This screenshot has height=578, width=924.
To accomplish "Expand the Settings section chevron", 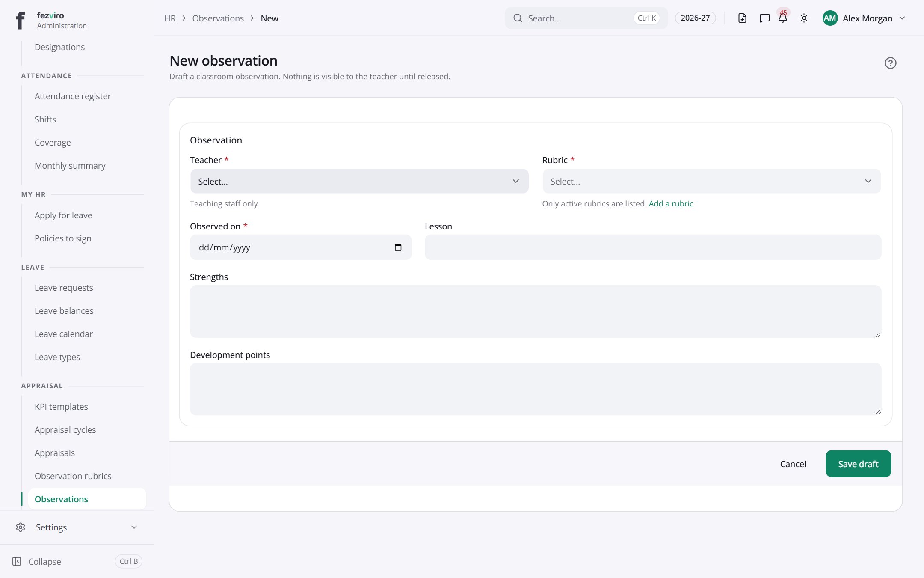I will tap(134, 527).
